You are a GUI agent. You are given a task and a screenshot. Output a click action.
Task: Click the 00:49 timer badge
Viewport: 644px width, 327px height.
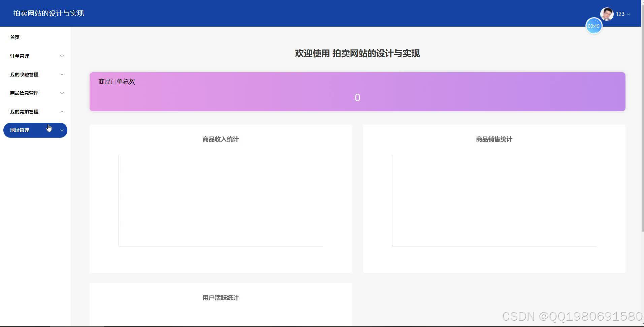[594, 26]
